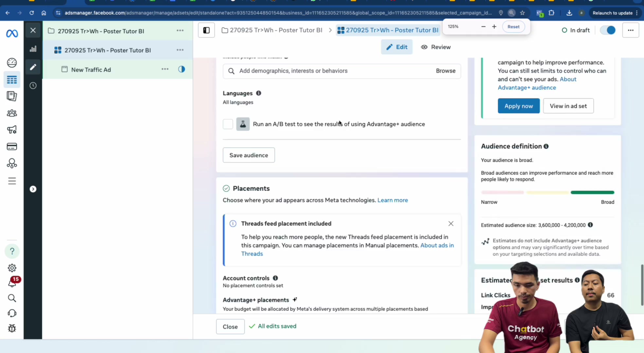This screenshot has height=353, width=644.
Task: Open the All tools hamburger menu
Action: click(x=12, y=181)
